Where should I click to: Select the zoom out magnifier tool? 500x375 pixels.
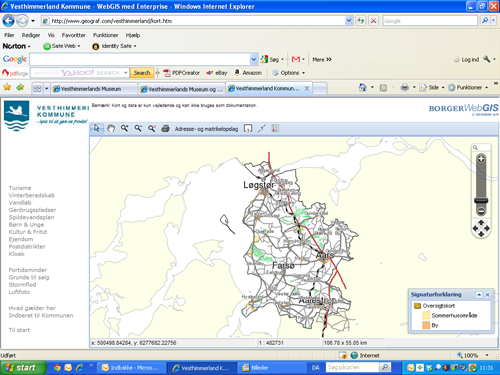[x=138, y=128]
